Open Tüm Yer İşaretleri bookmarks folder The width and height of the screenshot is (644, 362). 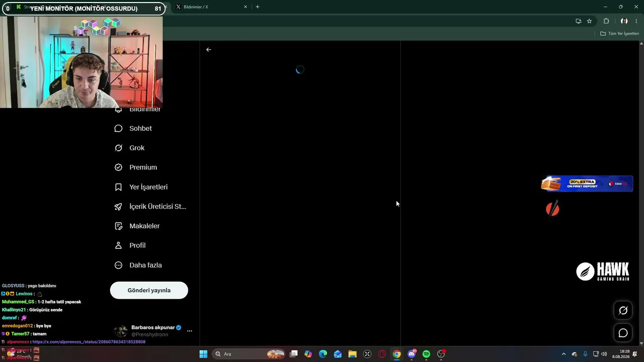pos(619,34)
